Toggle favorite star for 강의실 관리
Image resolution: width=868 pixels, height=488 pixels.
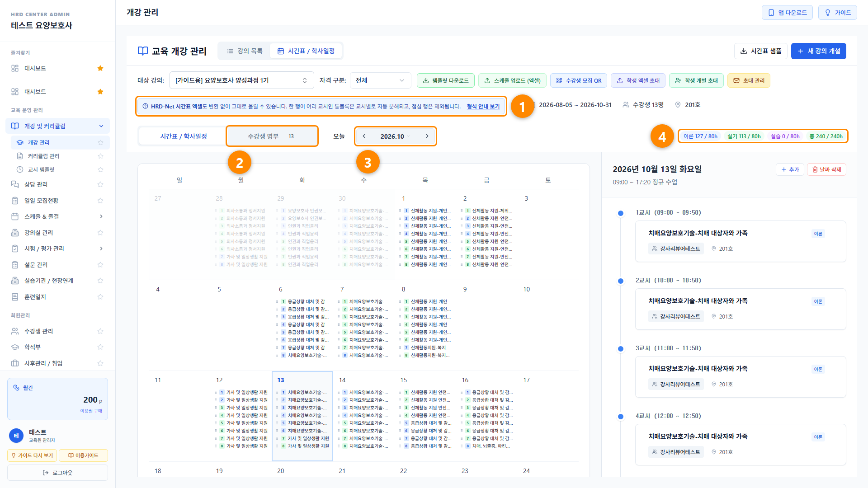pos(100,233)
